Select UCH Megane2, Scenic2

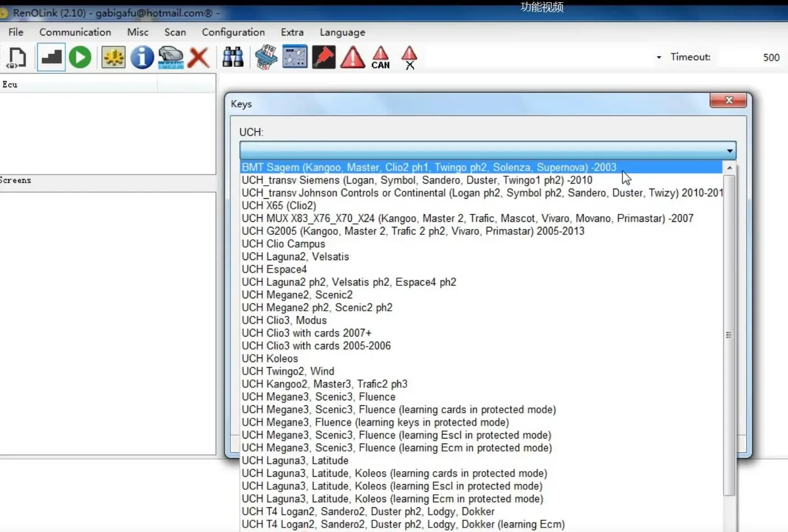481,295
